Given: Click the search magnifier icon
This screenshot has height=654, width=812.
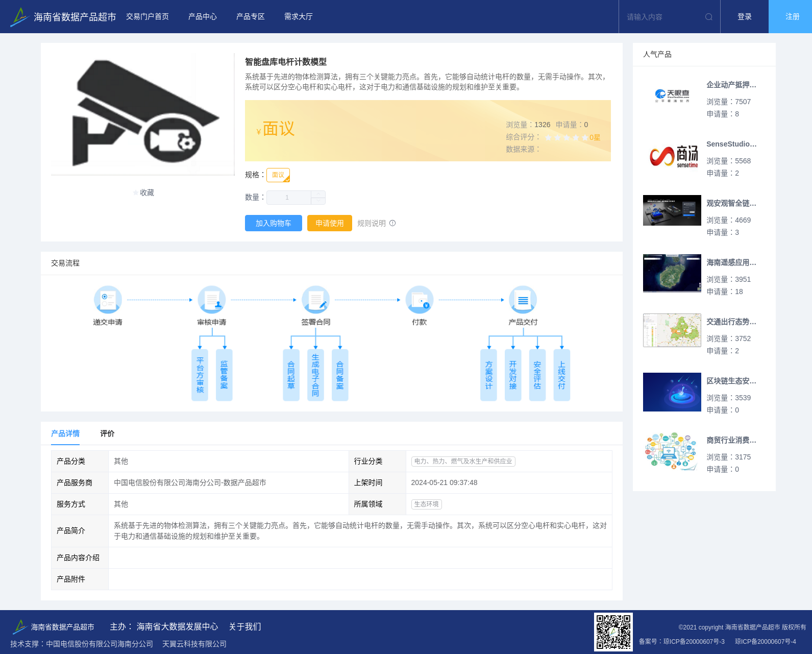Looking at the screenshot, I should (x=709, y=17).
